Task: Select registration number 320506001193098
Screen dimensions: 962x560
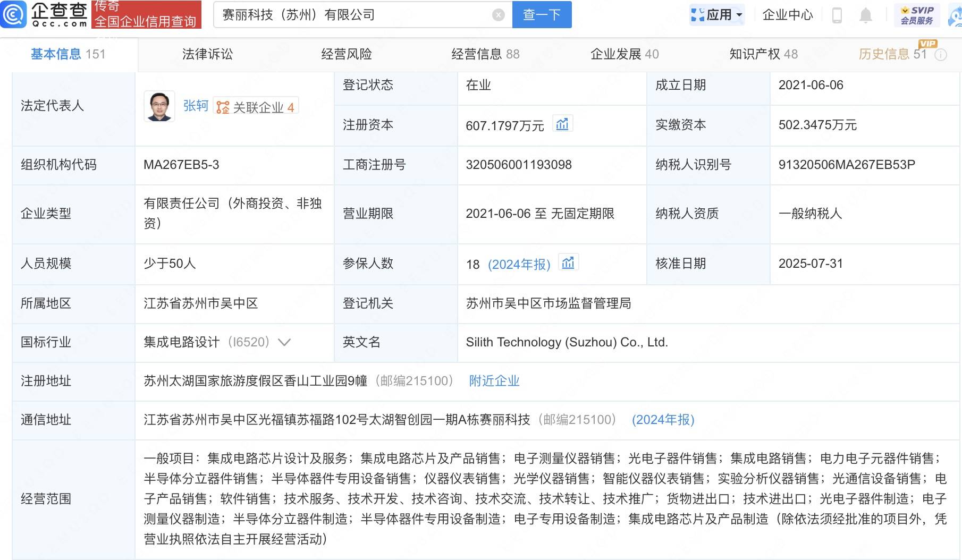Action: [519, 165]
